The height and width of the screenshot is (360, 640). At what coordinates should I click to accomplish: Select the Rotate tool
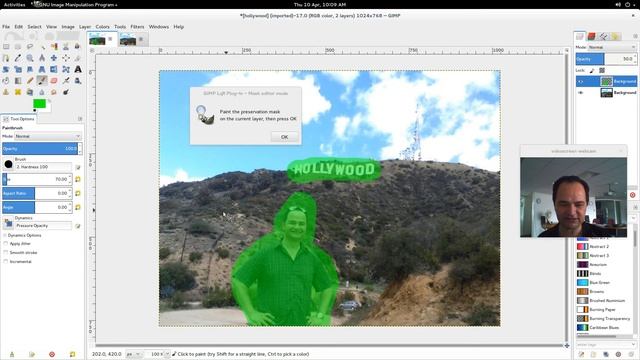click(6, 69)
